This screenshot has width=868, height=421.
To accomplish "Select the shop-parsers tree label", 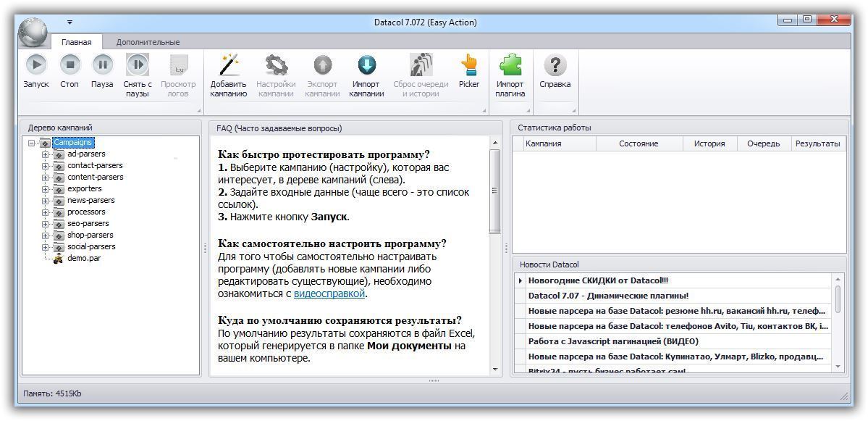I will (x=90, y=235).
